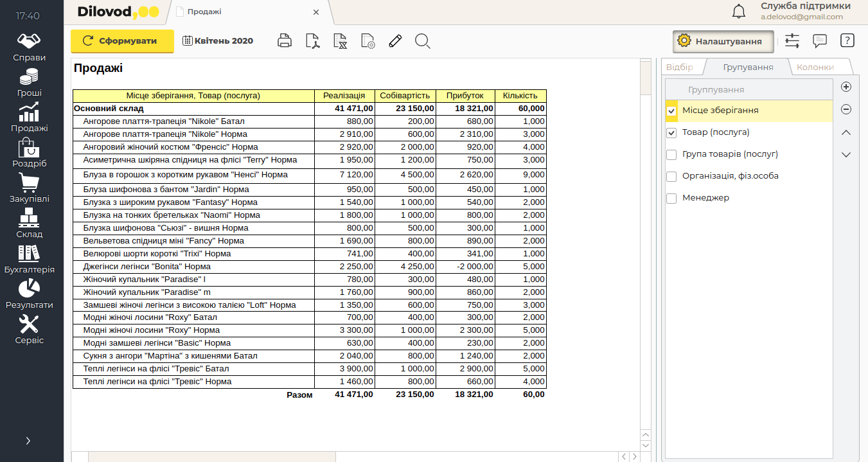The height and width of the screenshot is (462, 868).
Task: Export report to PDF icon
Action: click(x=313, y=41)
